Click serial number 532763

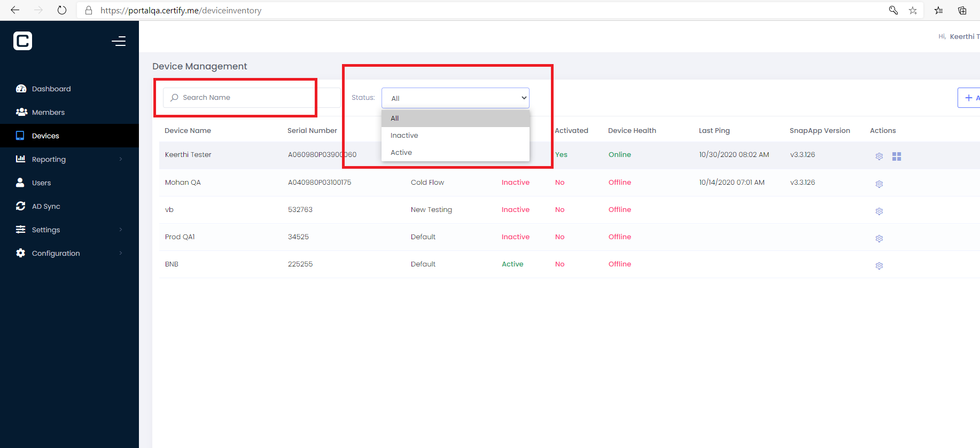pos(300,209)
